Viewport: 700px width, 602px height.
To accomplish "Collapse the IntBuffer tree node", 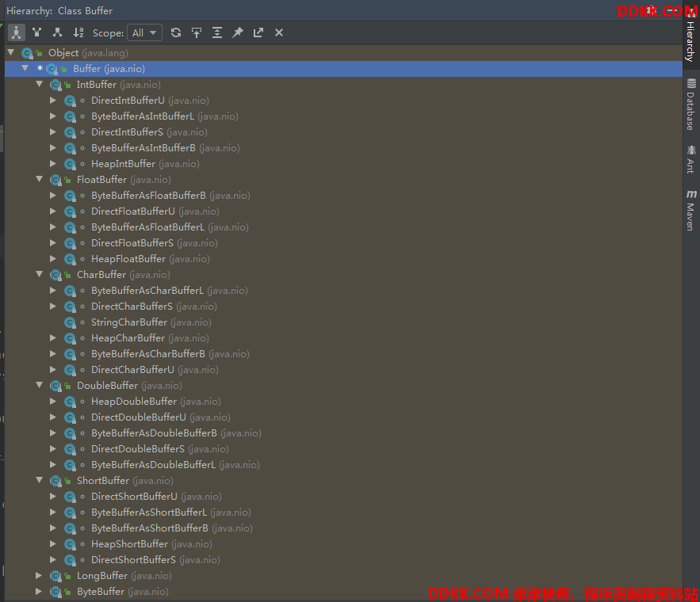I will [39, 85].
